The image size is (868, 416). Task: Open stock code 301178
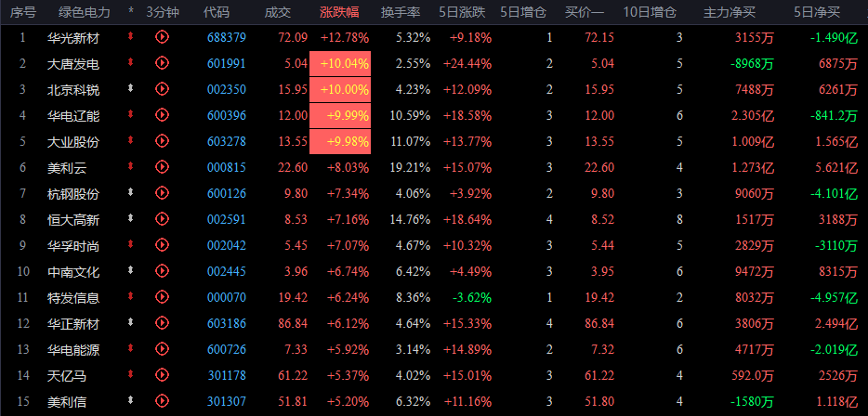227,376
